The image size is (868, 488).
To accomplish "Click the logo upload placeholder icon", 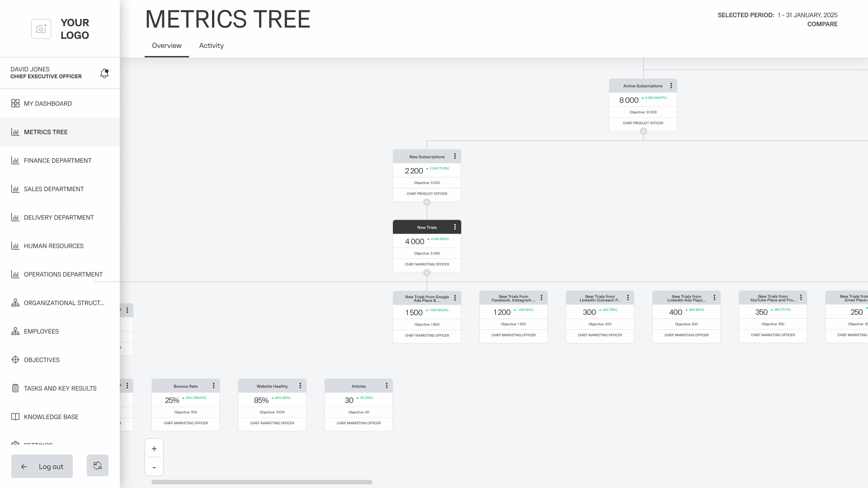I will click(41, 29).
